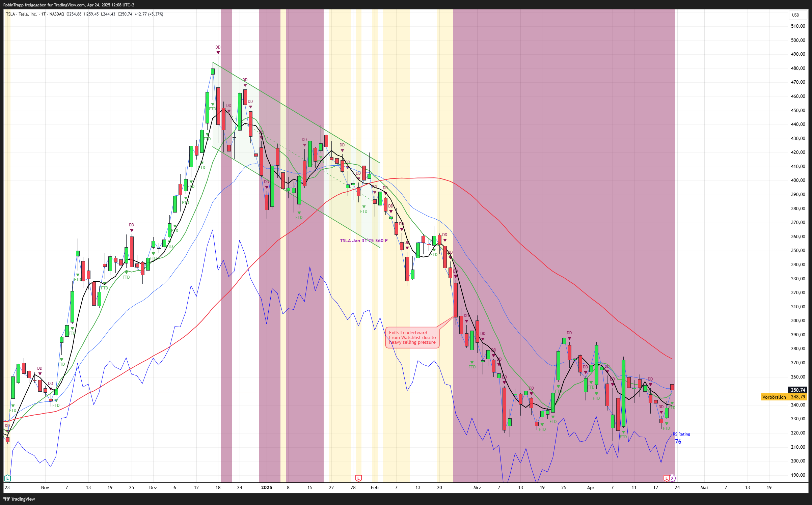Click the red earnings E marker near Feb
This screenshot has height=505, width=812.
pos(358,478)
